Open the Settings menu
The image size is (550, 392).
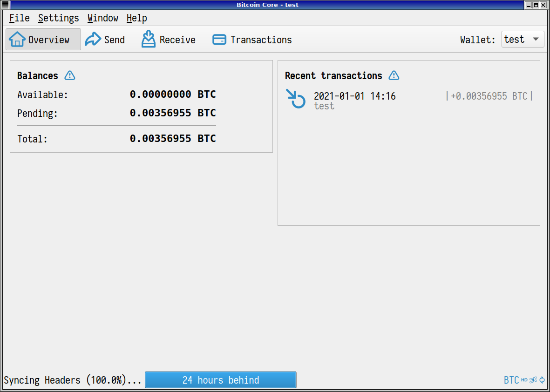click(58, 18)
